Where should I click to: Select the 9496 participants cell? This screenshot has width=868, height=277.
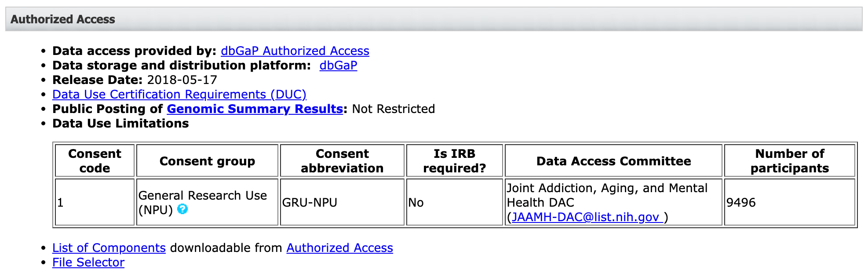(741, 203)
